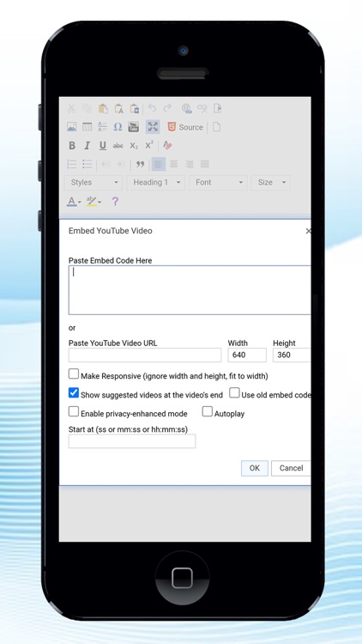This screenshot has height=644, width=362.
Task: Focus the Paste Embed Code text area
Action: 190,290
